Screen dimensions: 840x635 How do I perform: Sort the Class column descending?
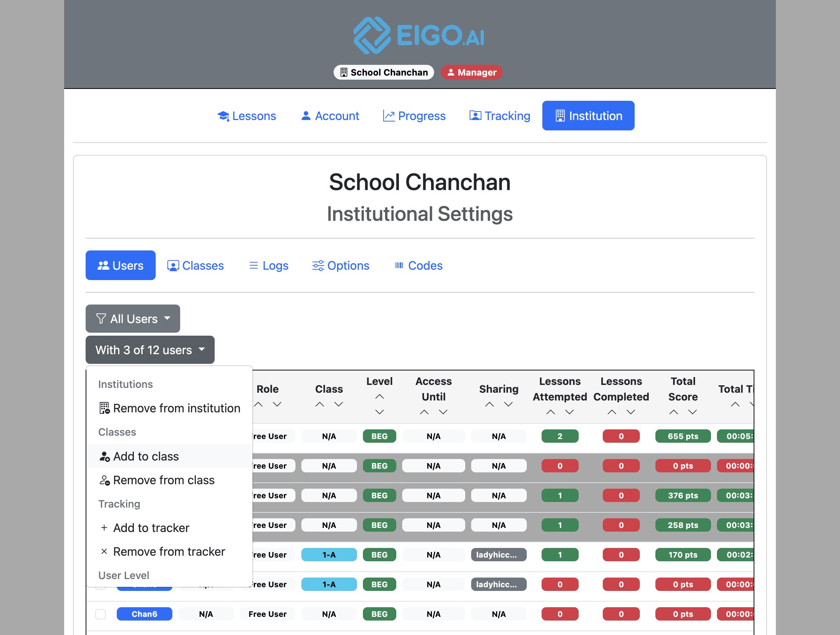pos(339,404)
